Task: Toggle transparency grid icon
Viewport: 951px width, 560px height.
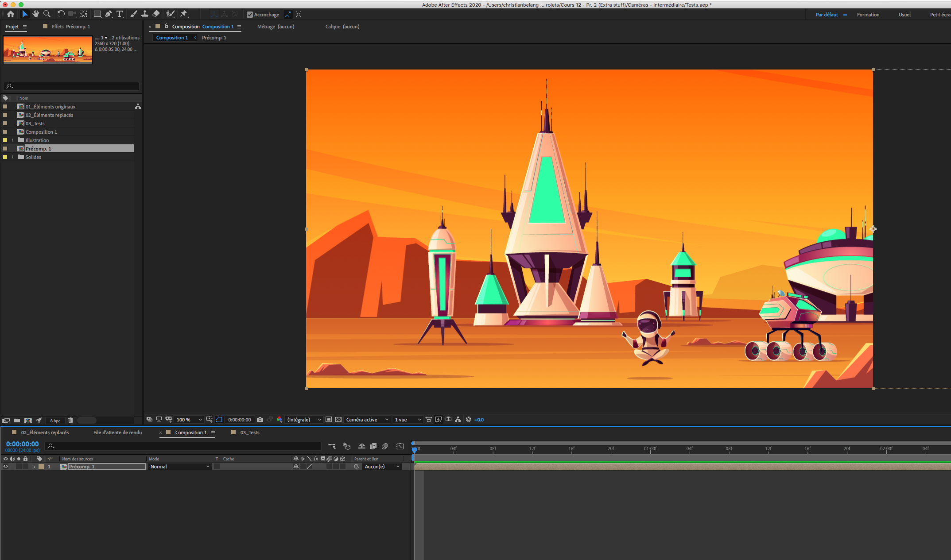Action: tap(338, 420)
